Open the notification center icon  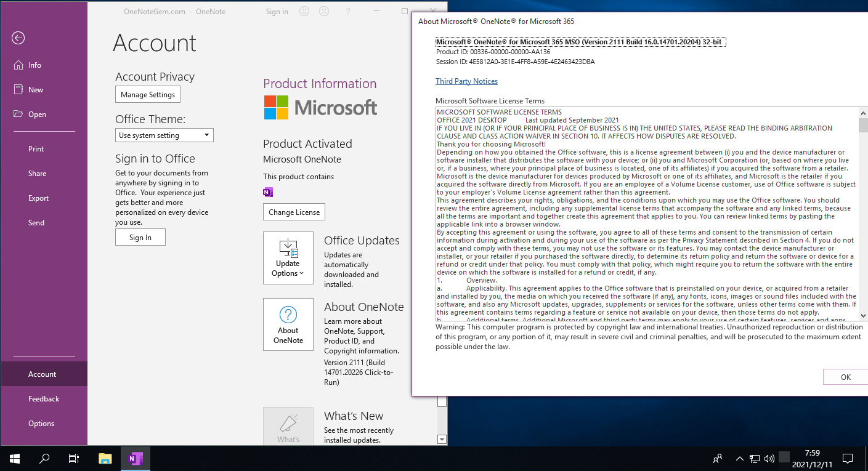848,459
